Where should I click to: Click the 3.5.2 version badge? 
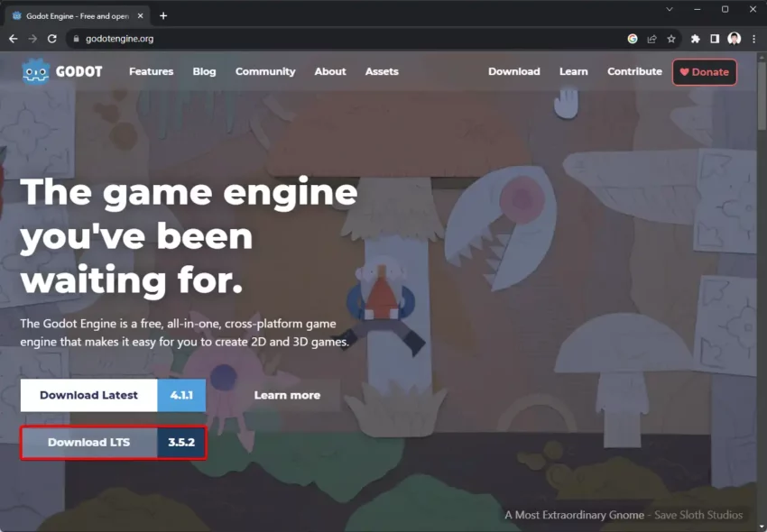tap(181, 443)
